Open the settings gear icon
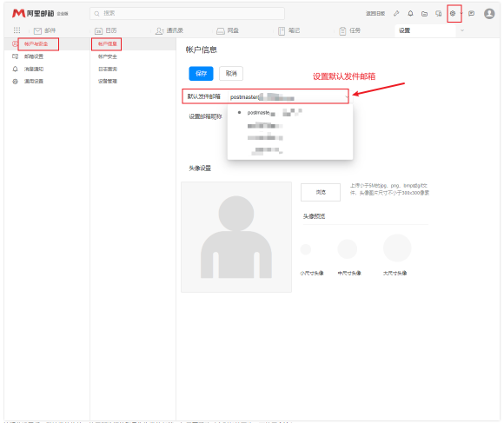This screenshot has height=423, width=504. click(x=453, y=14)
